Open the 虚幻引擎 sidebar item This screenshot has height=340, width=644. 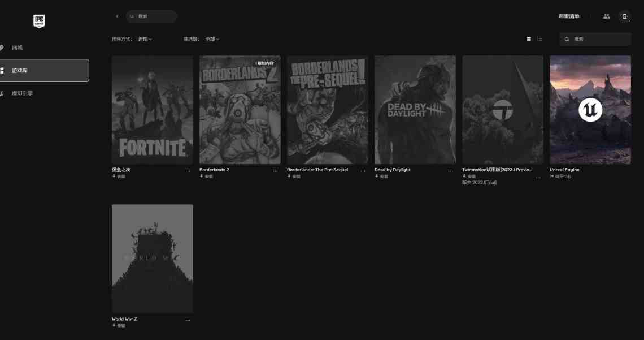(23, 93)
